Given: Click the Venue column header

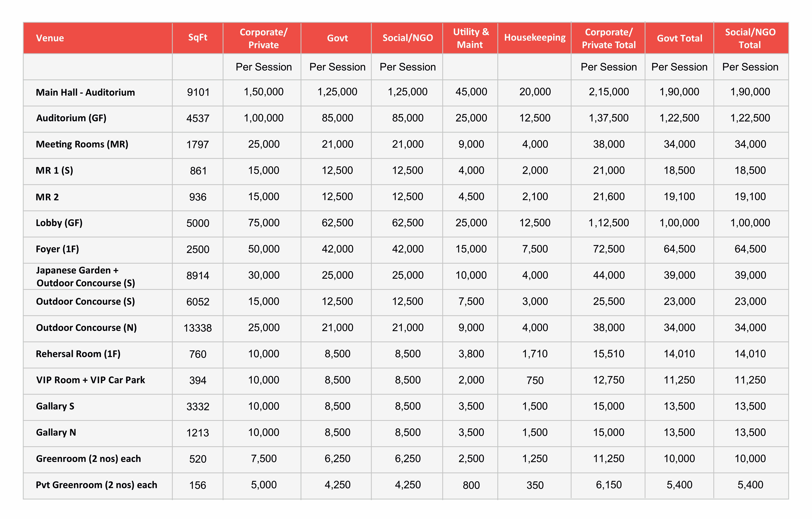Looking at the screenshot, I should (50, 38).
